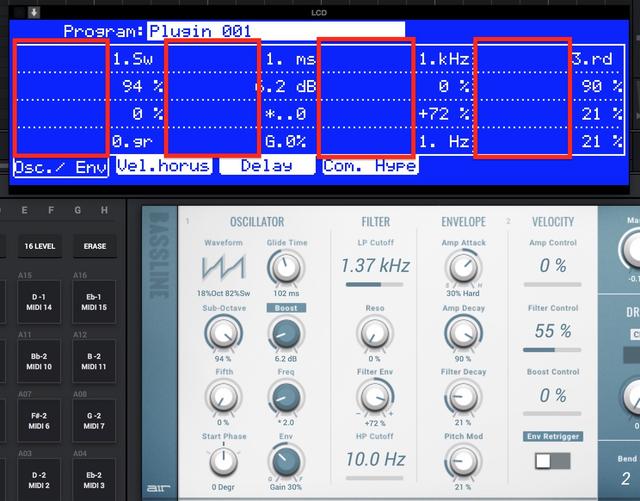Trigger pad Eb-2 MIDI 3
Viewport: 640px width, 501px height.
coord(94,480)
